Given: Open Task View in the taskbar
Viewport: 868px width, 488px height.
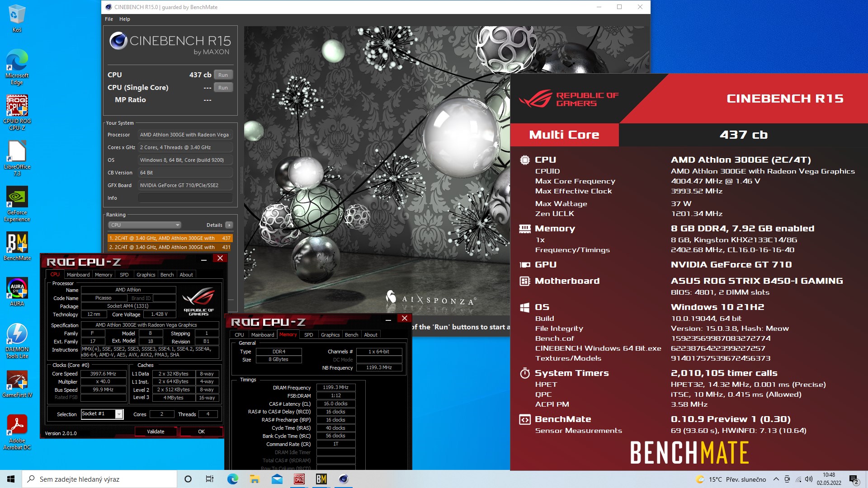Looking at the screenshot, I should tap(210, 479).
